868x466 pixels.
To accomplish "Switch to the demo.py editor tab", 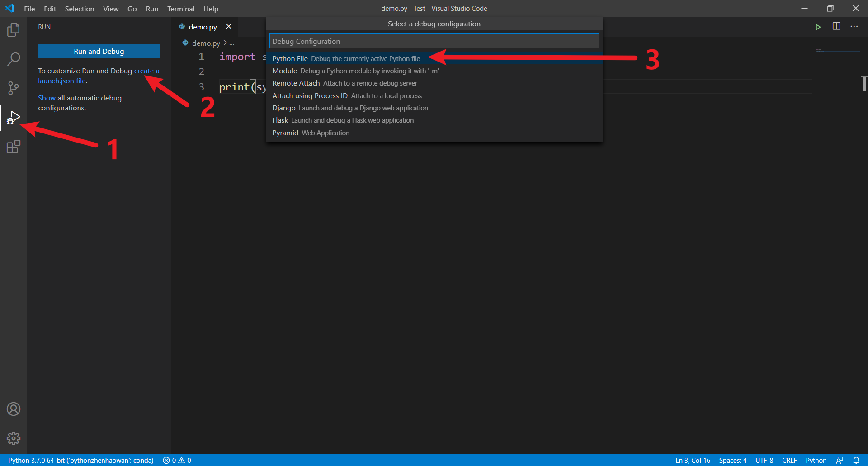I will tap(202, 26).
